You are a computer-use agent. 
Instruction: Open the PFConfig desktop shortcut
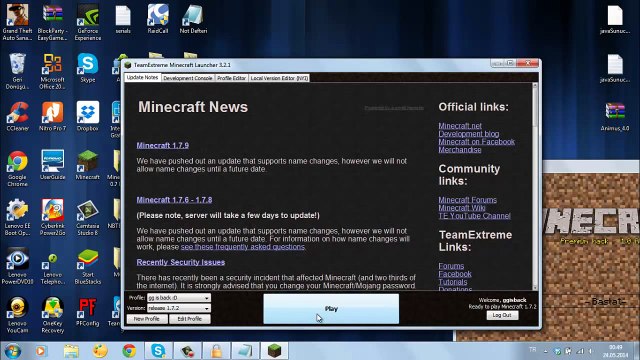[88, 311]
